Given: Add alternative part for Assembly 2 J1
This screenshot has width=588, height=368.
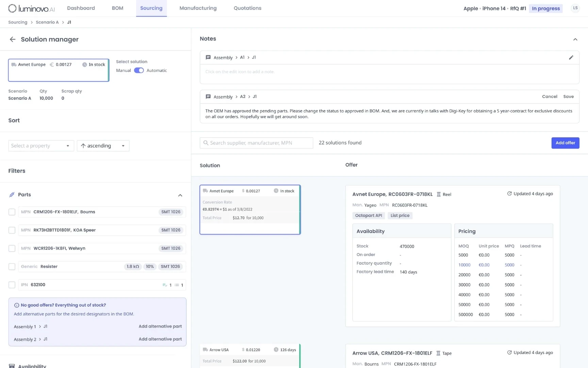Looking at the screenshot, I should (x=160, y=339).
